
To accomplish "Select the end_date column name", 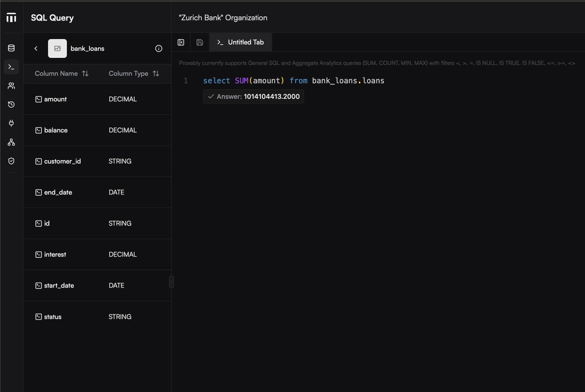I will tap(58, 192).
